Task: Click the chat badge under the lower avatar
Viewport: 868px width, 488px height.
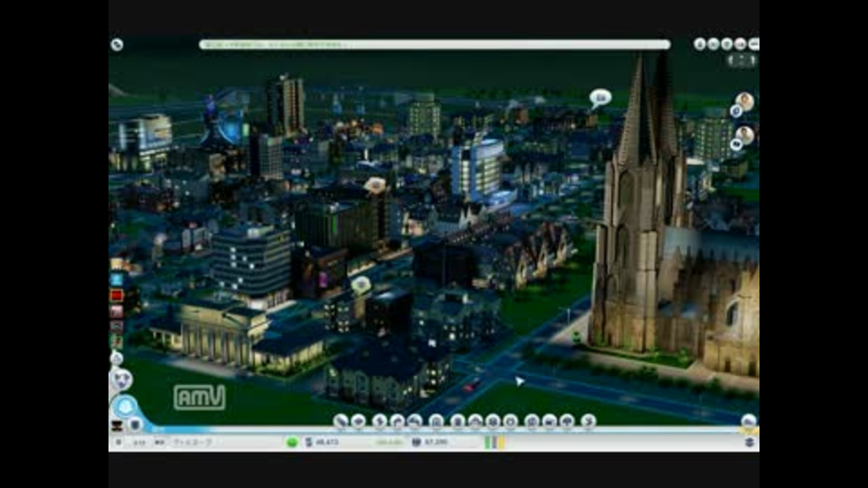Action: tap(736, 145)
